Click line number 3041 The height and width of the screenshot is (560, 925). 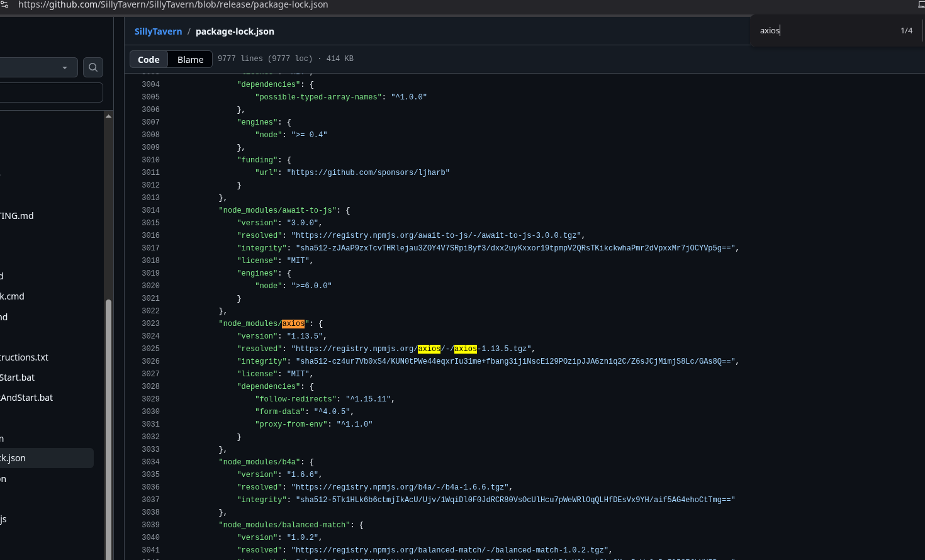click(x=151, y=550)
